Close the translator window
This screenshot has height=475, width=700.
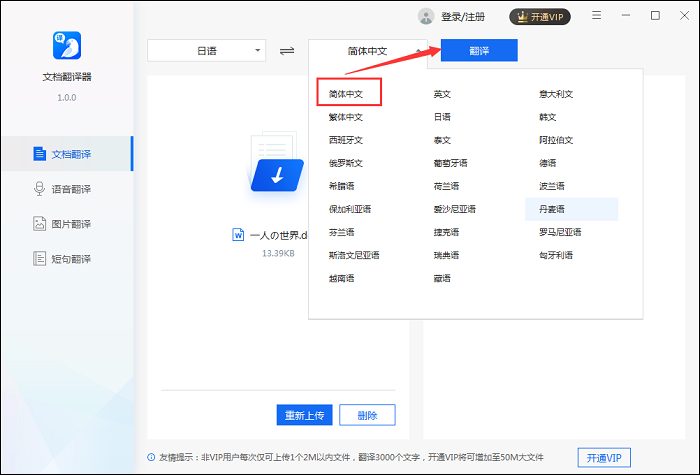pyautogui.click(x=684, y=16)
